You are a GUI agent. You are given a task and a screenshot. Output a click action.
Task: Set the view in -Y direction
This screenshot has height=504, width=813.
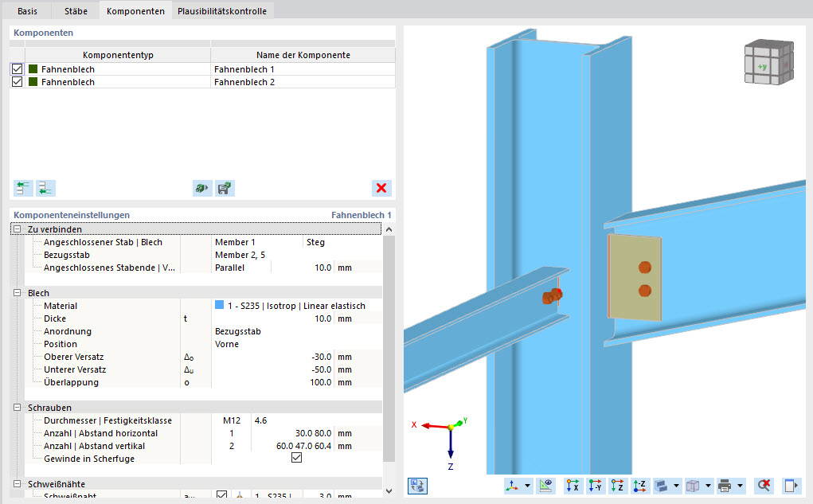(595, 486)
